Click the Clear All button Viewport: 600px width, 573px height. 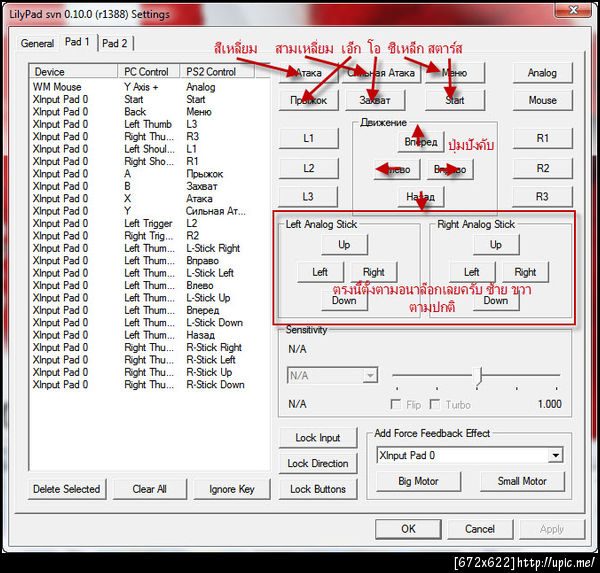(149, 489)
